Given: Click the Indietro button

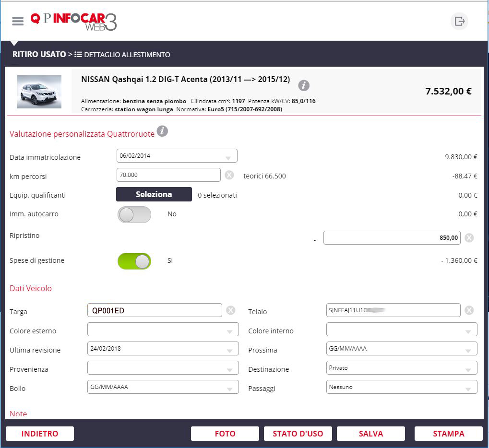Looking at the screenshot, I should click(x=40, y=434).
